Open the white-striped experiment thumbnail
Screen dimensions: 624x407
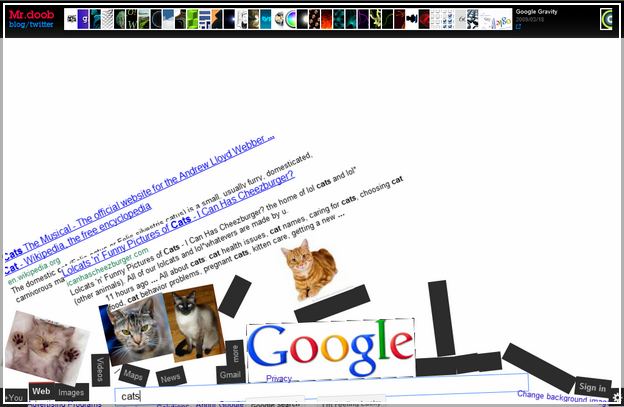(107, 19)
